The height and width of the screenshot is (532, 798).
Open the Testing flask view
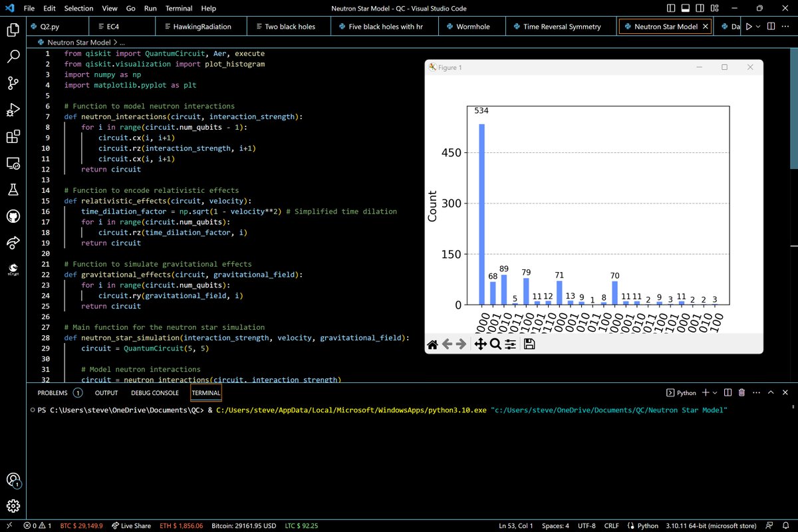(13, 190)
